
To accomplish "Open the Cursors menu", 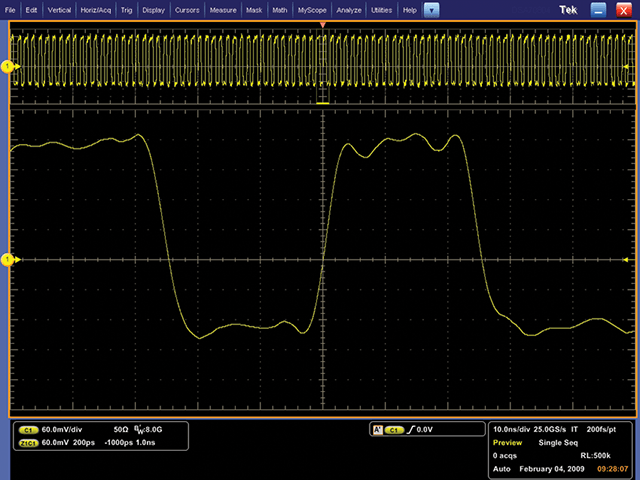I will (x=186, y=10).
